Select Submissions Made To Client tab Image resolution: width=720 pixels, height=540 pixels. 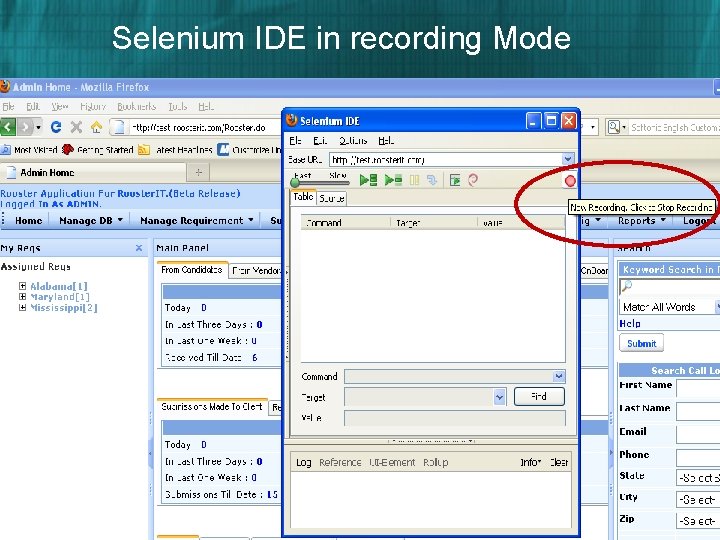click(x=212, y=407)
